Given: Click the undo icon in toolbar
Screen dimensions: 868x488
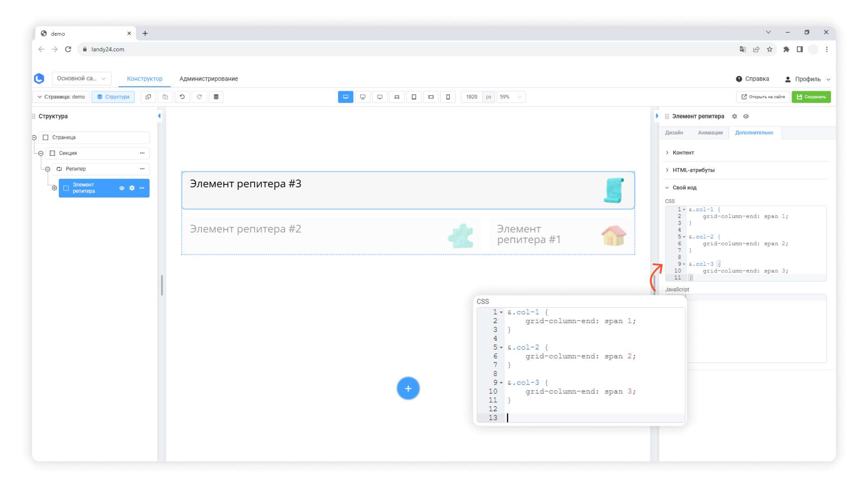Looking at the screenshot, I should (182, 97).
